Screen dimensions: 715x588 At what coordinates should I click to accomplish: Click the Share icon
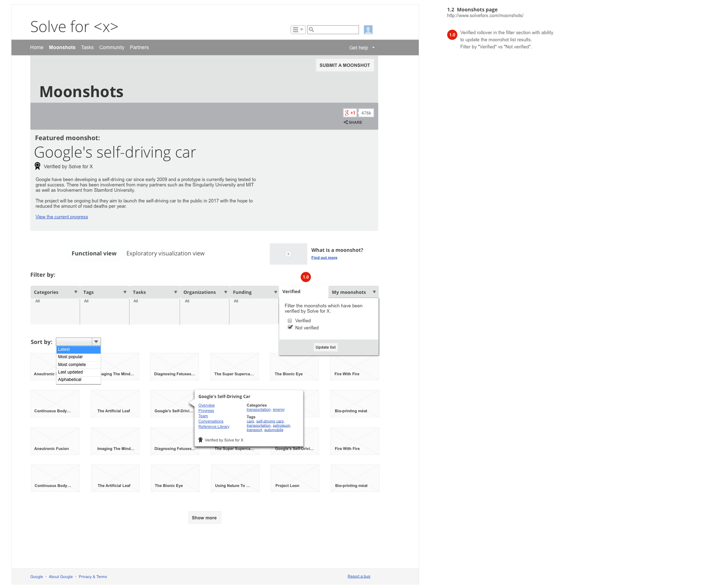pos(346,122)
